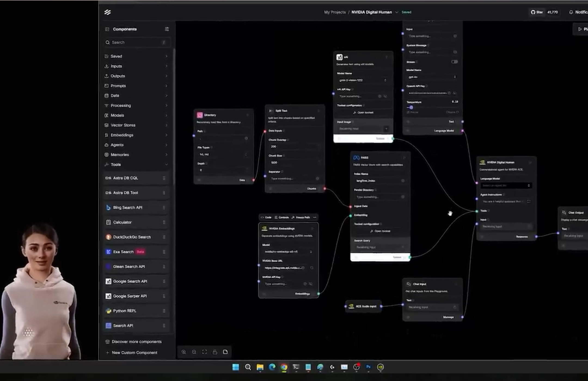
Task: Zoom in on the canvas
Action: [184, 352]
